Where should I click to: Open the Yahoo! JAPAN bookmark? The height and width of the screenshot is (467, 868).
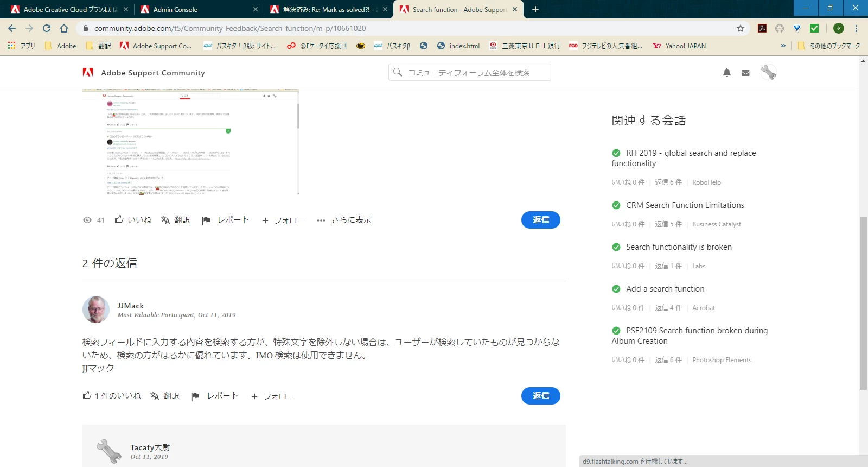[x=679, y=46]
